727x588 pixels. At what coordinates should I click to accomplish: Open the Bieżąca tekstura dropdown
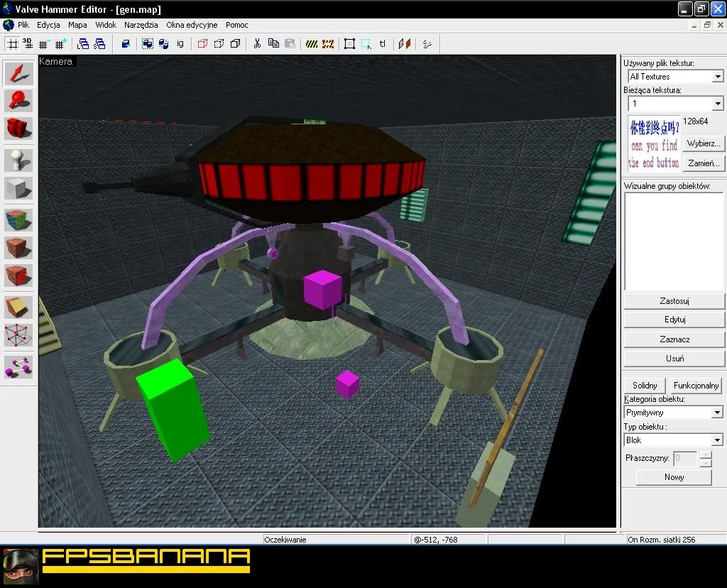(718, 104)
